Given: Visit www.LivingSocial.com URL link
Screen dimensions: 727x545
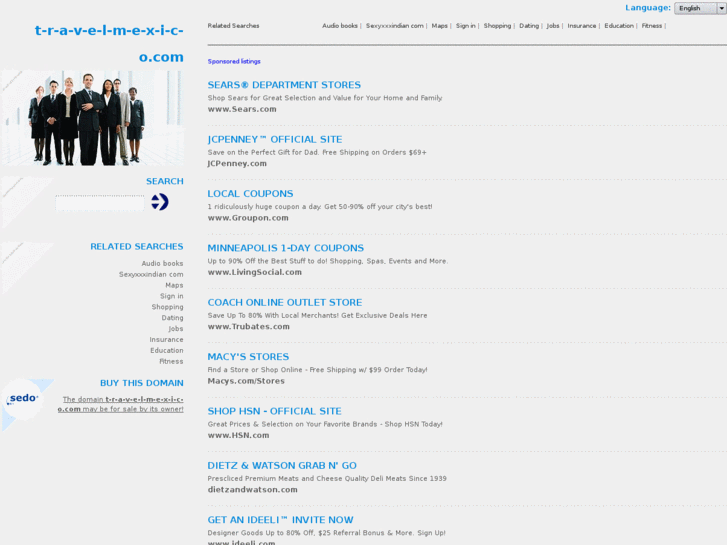Looking at the screenshot, I should pyautogui.click(x=255, y=272).
